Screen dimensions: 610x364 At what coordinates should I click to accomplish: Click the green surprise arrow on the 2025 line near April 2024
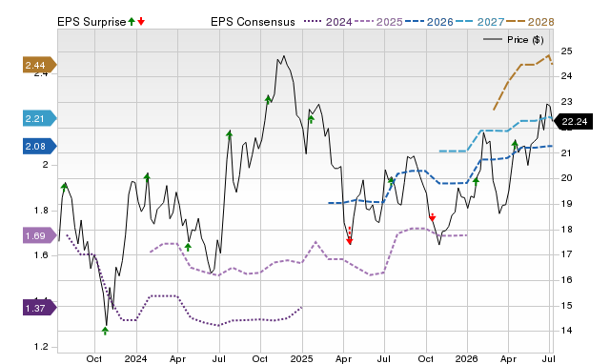(188, 247)
